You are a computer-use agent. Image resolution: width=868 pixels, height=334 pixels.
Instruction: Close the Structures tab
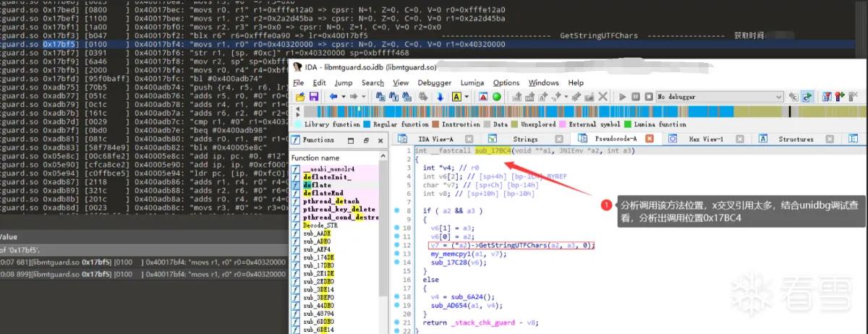830,139
